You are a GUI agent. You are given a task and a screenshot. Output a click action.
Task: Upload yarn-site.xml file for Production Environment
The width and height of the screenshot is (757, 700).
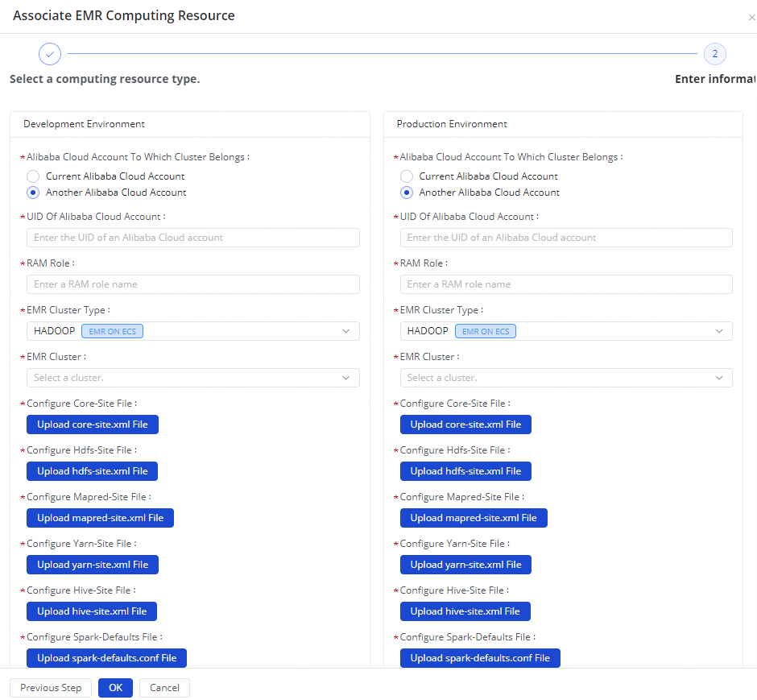click(x=466, y=565)
